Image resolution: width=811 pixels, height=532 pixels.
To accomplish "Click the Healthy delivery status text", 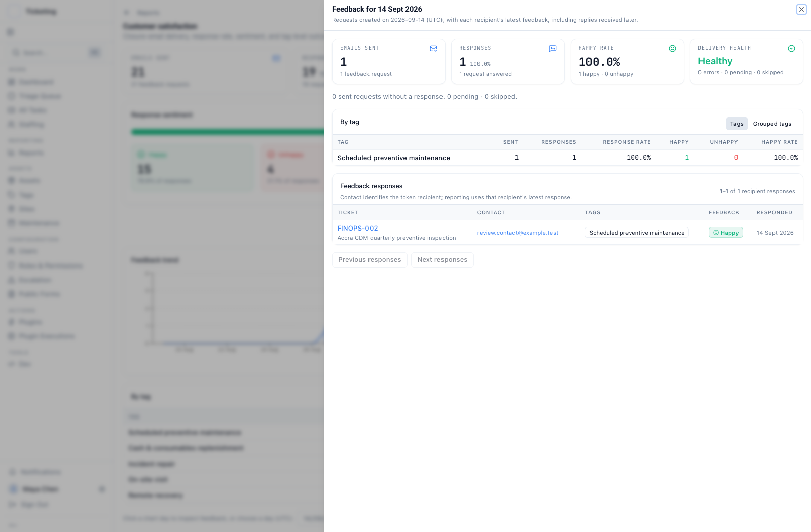I will pyautogui.click(x=715, y=61).
